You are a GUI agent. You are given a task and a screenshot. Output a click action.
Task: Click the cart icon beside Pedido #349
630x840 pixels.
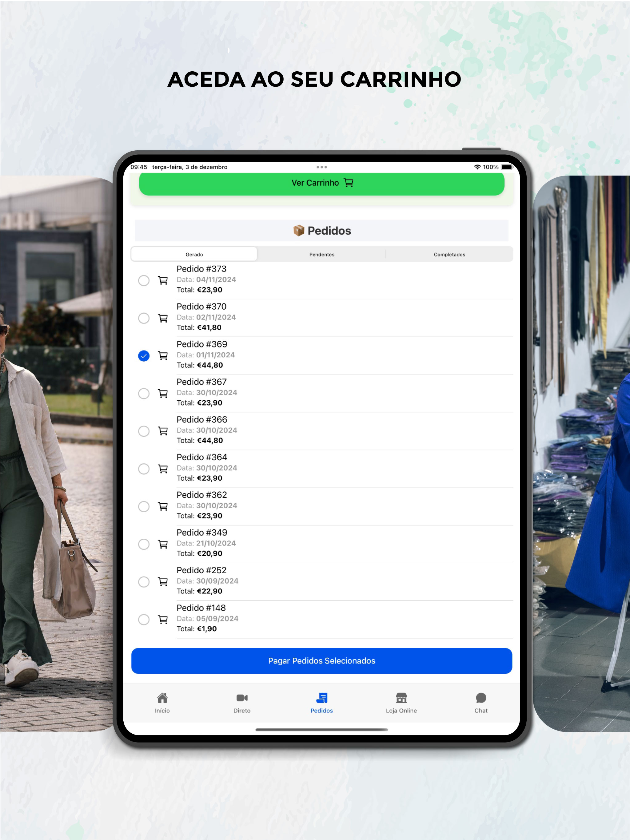(x=163, y=544)
